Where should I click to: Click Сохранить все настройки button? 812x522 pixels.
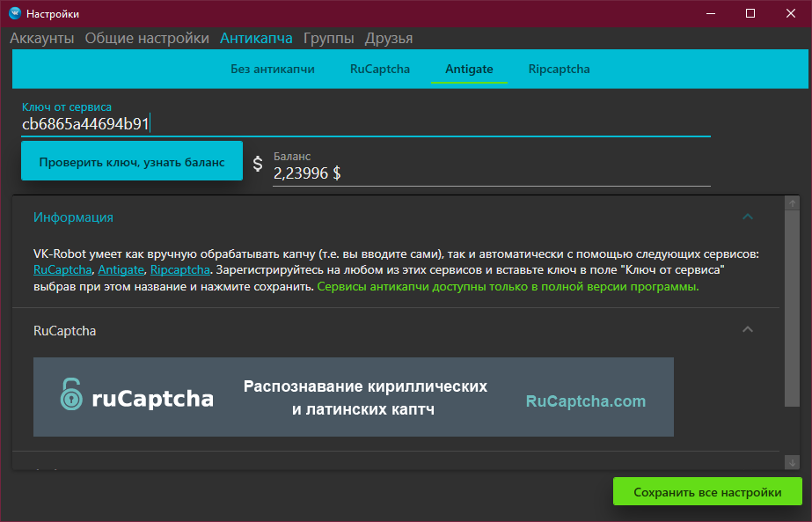point(707,492)
